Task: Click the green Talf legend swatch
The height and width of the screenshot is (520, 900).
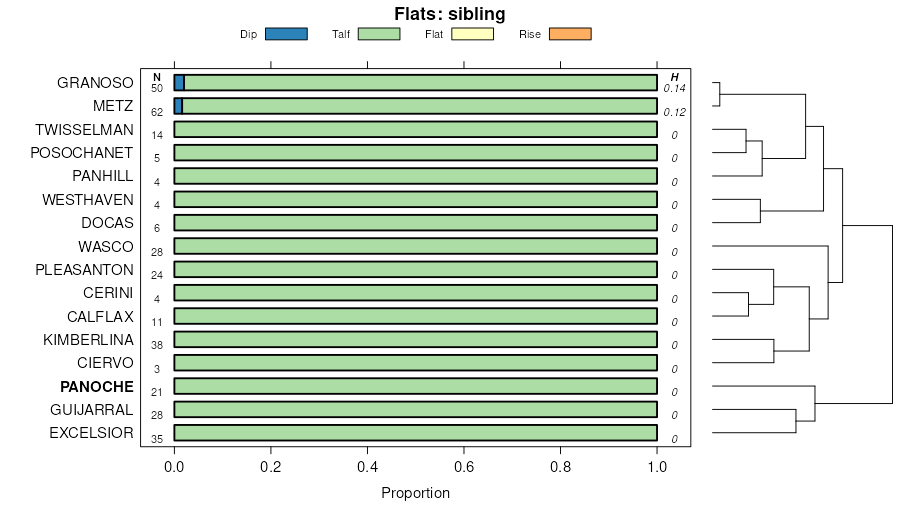Action: [x=379, y=34]
